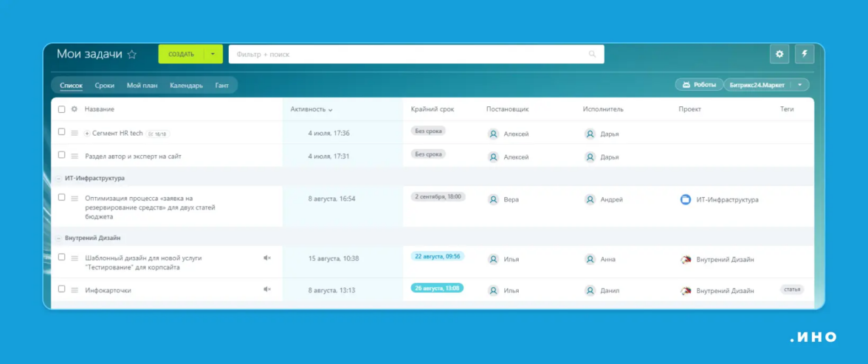Click the Крайний срок column header
Image resolution: width=868 pixels, height=364 pixels.
[433, 109]
